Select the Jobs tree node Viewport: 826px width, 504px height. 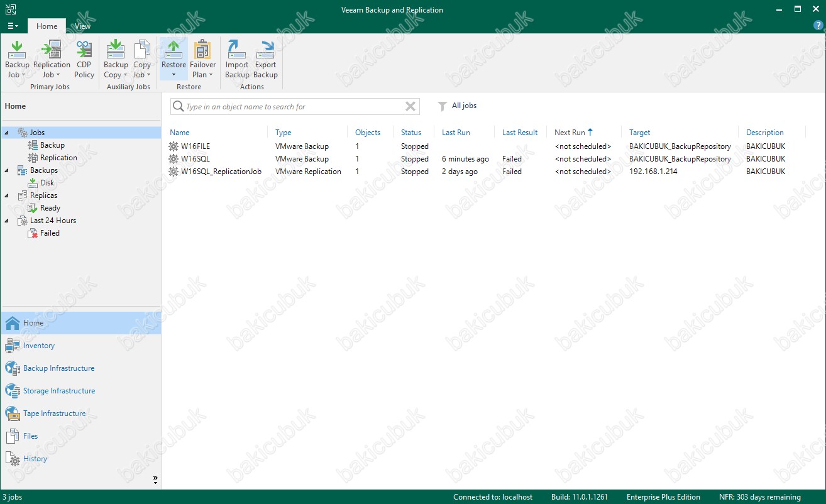(x=37, y=133)
